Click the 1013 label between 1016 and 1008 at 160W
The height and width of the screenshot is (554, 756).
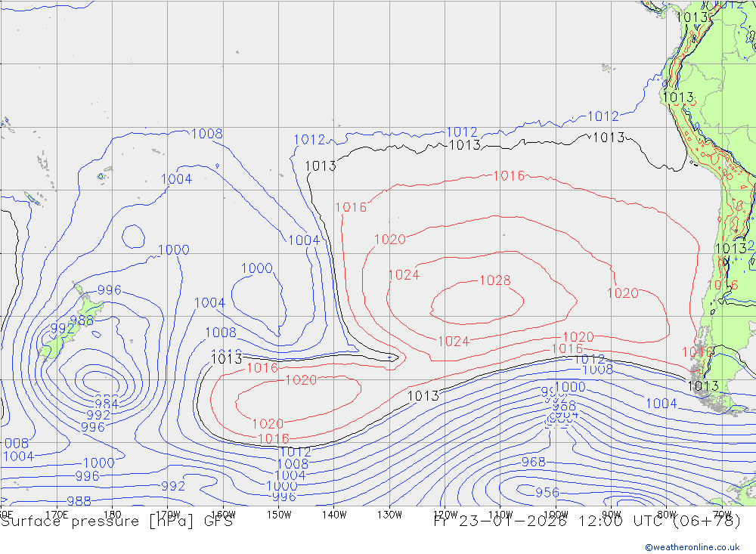point(226,359)
